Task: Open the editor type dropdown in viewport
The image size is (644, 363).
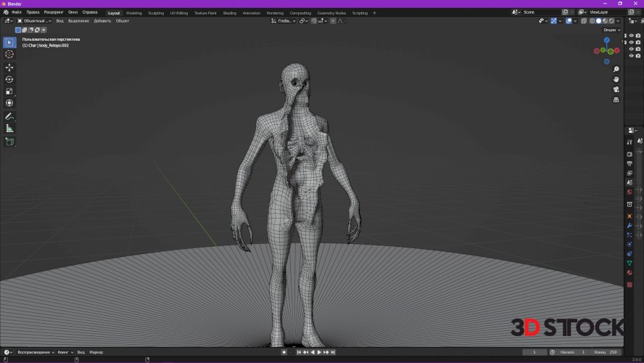Action: click(9, 21)
